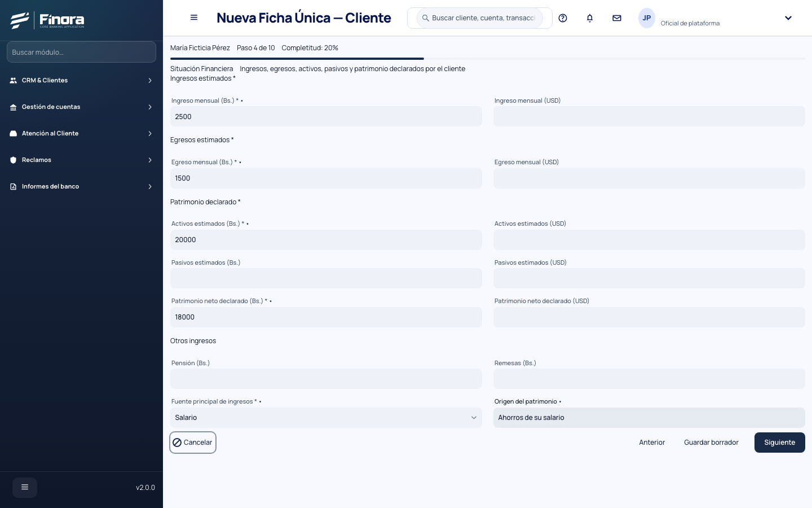
Task: Click the Ingreso mensual (USD) field
Action: tap(649, 117)
